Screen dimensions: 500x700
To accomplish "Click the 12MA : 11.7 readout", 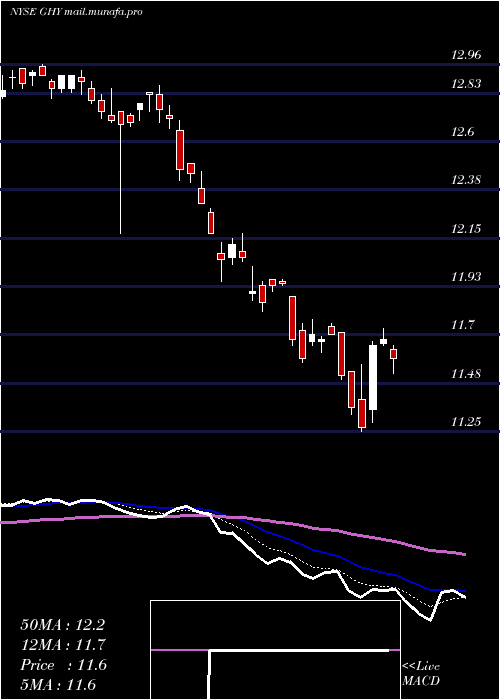I will pyautogui.click(x=62, y=645).
